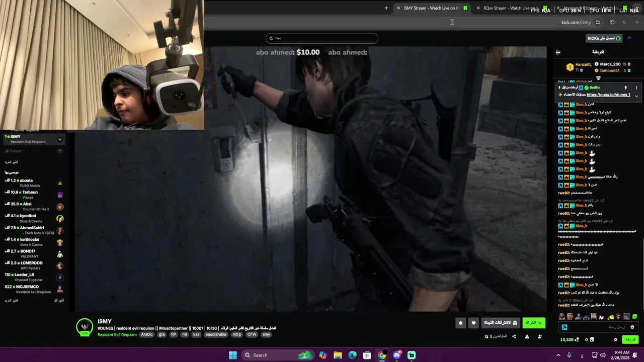Show hidden tray icons chevron
This screenshot has height=362, width=644.
(x=558, y=355)
